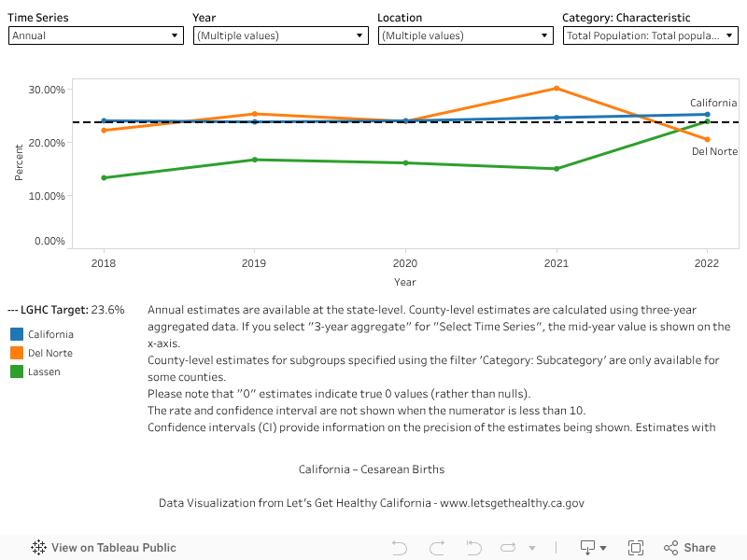The height and width of the screenshot is (560, 747).
Task: Click California 2022 data point
Action: coord(707,115)
